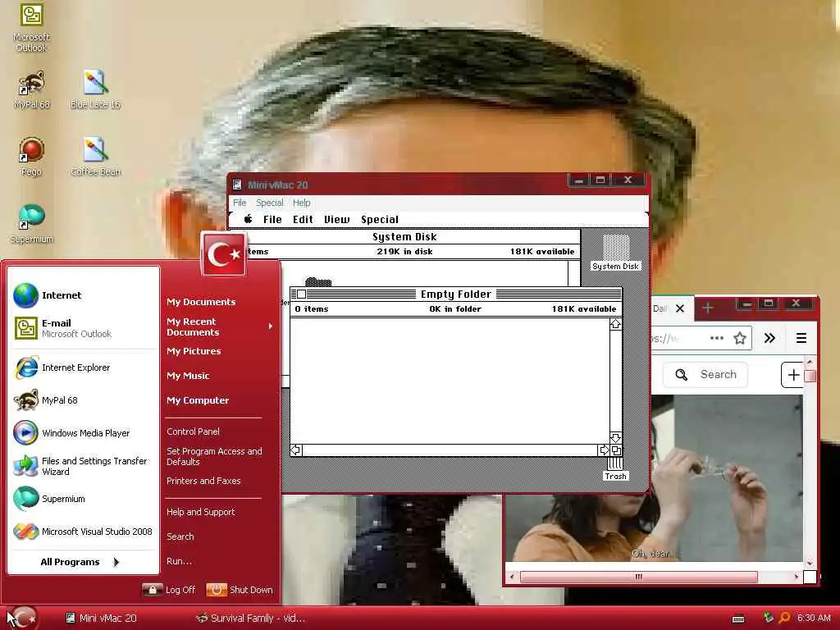The image size is (840, 630).
Task: Click the green tray icon
Action: tap(768, 618)
